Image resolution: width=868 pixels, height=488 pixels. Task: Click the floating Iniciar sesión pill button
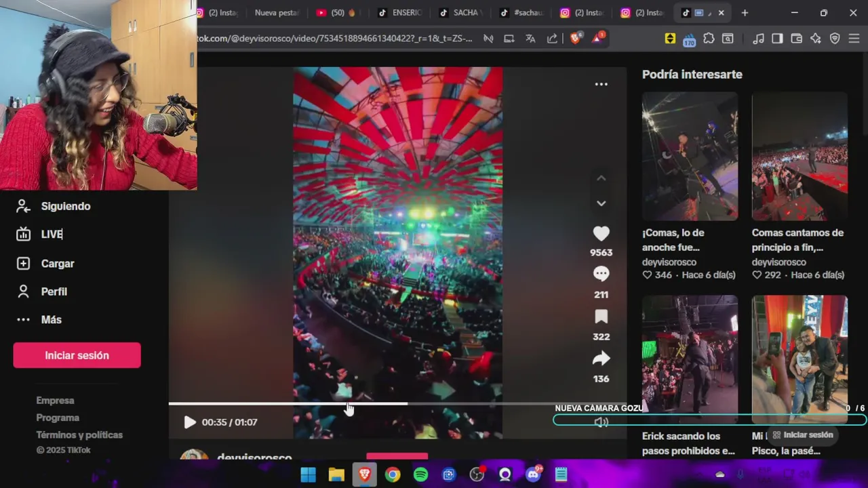pos(803,435)
